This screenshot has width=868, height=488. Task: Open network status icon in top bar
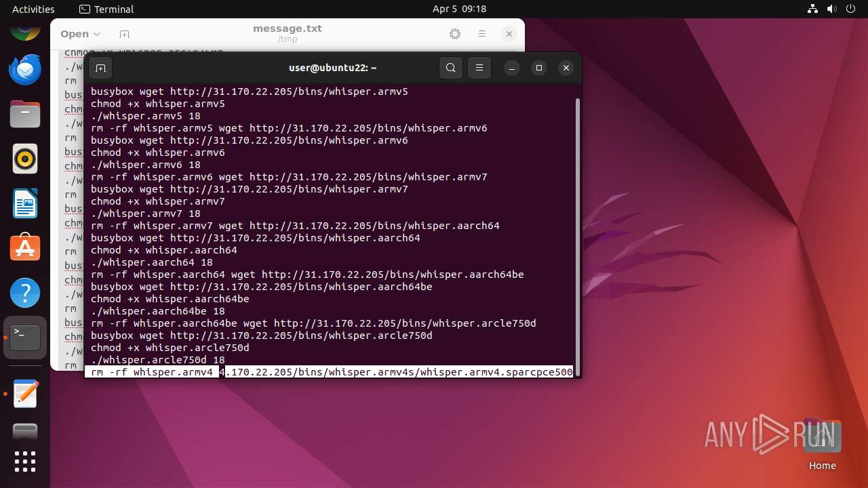(x=813, y=9)
